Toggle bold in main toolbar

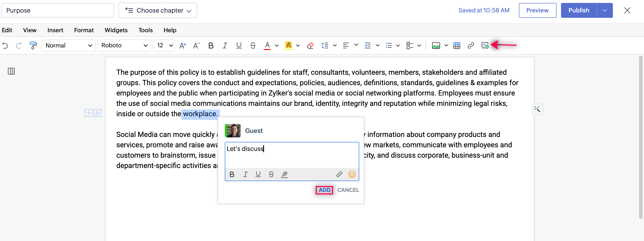coord(211,45)
